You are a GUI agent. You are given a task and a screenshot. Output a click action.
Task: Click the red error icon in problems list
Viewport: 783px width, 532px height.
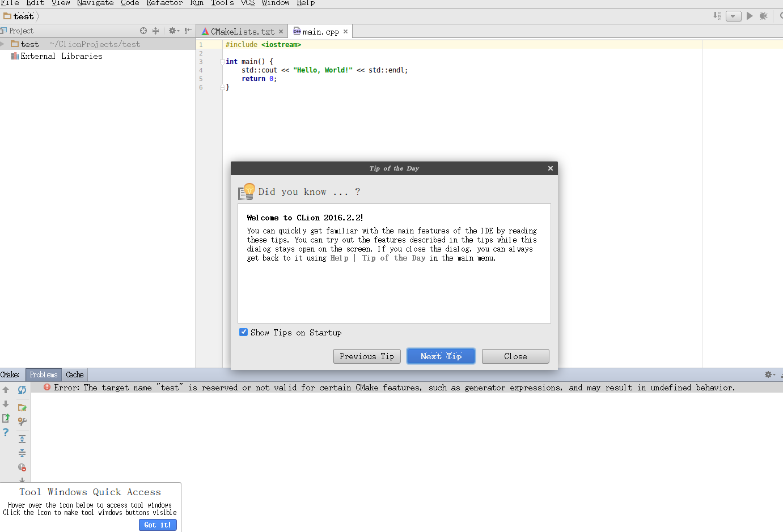(x=47, y=387)
